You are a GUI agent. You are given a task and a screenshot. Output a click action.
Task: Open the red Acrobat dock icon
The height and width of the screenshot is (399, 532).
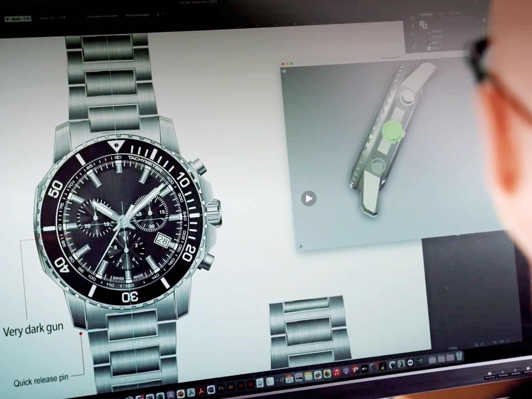click(201, 391)
